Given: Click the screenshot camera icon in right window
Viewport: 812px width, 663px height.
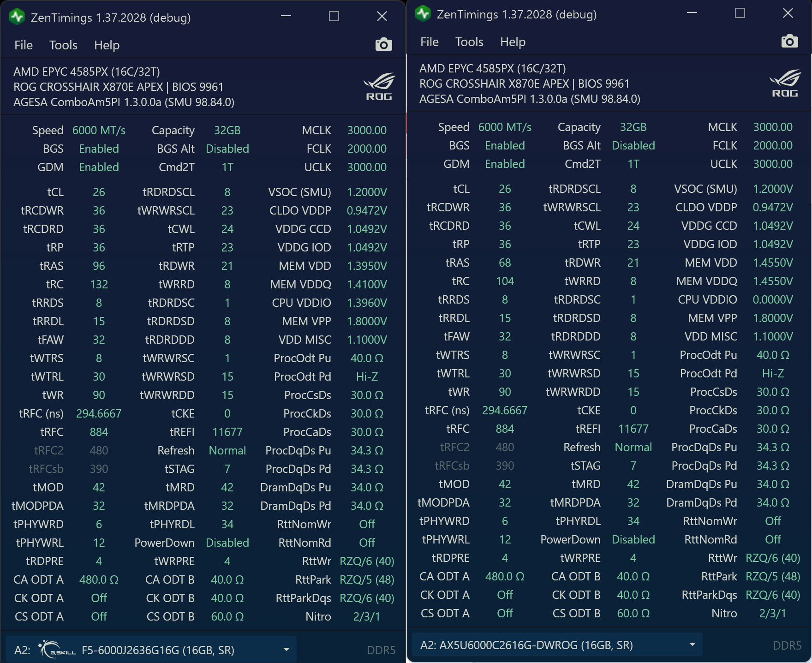Looking at the screenshot, I should pyautogui.click(x=789, y=42).
